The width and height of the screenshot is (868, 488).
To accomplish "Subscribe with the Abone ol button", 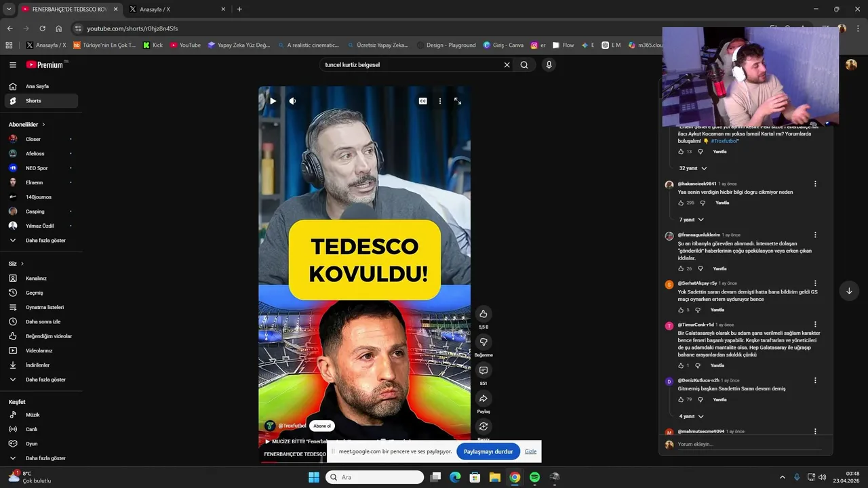I will click(322, 426).
